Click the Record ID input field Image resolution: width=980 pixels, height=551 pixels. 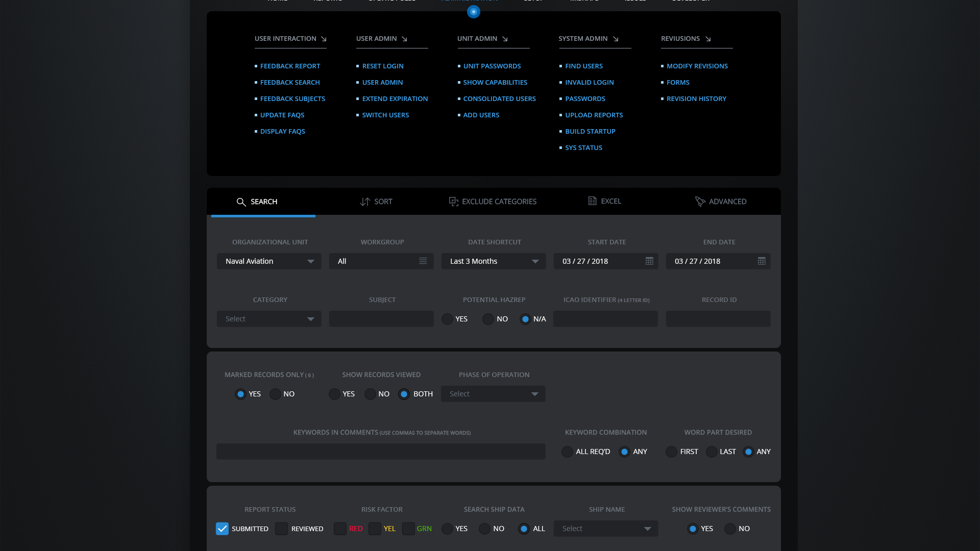click(718, 319)
